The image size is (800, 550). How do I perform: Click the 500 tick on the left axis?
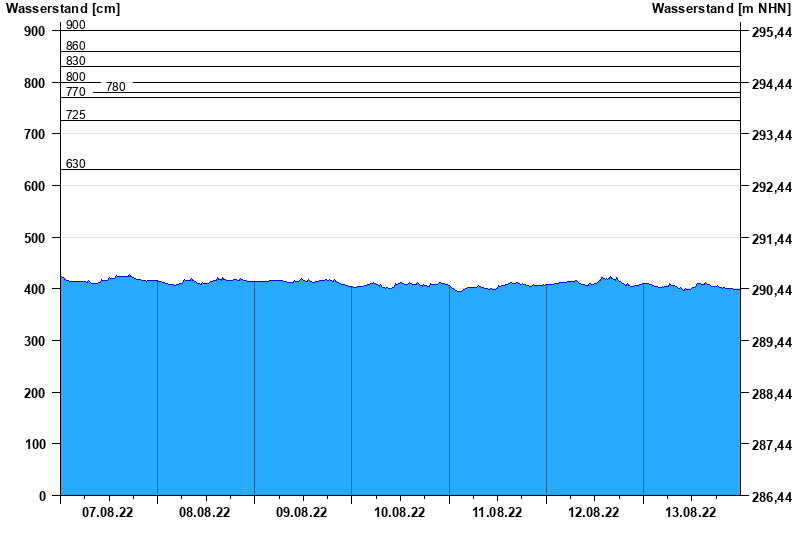click(34, 238)
